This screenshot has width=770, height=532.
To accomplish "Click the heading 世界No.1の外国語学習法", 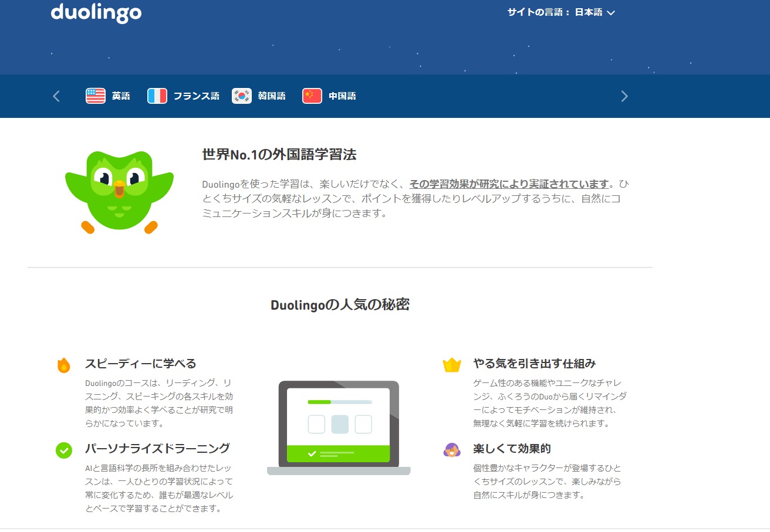I will coord(279,155).
